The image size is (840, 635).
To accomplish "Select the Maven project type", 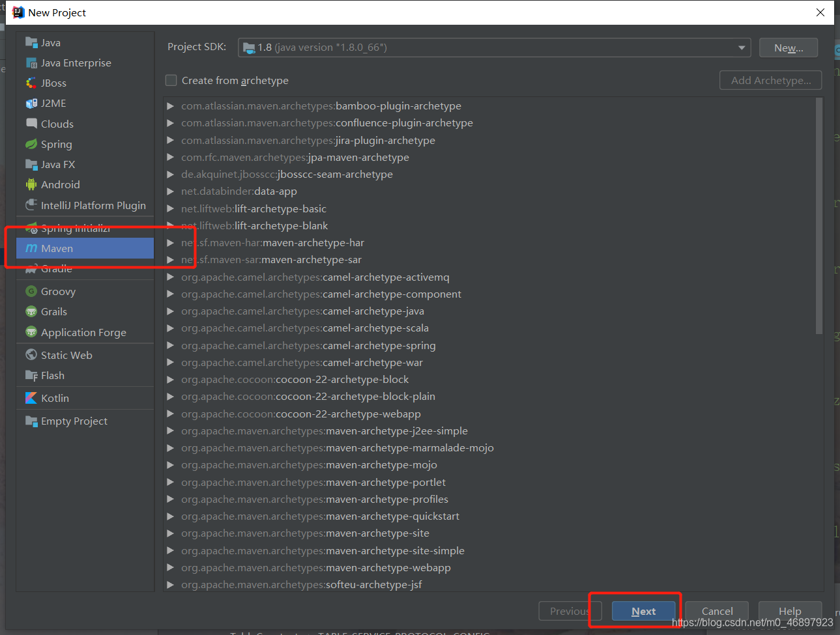I will 85,248.
